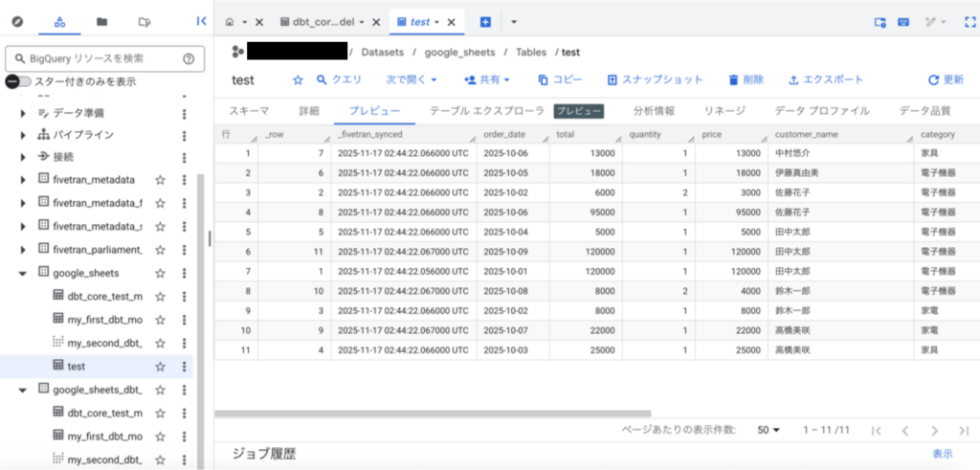Collapse the left explorer panel
980x470 pixels.
click(x=201, y=21)
